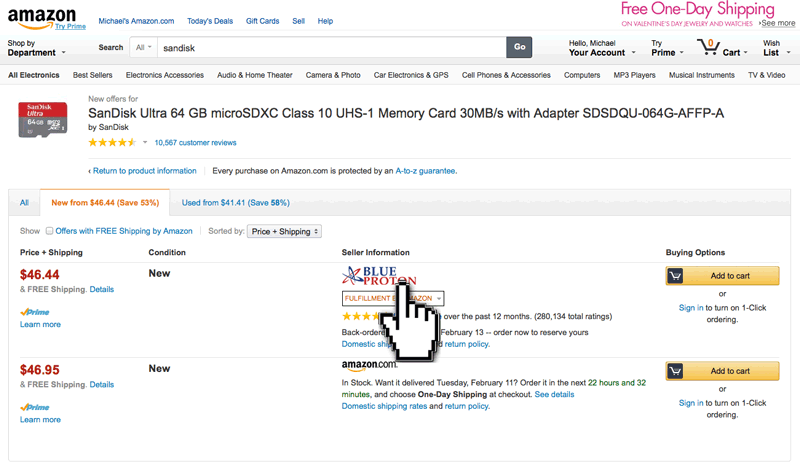Expand the Shop by Department menu
Viewport: 800px width, 465px height.
36,48
